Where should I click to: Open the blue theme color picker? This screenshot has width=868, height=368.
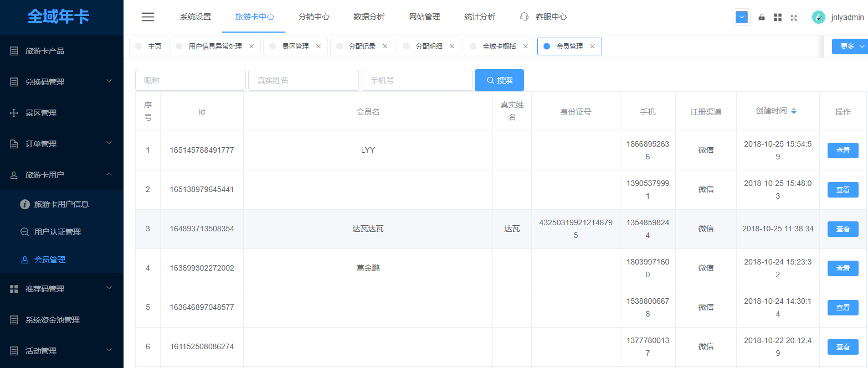click(x=742, y=17)
